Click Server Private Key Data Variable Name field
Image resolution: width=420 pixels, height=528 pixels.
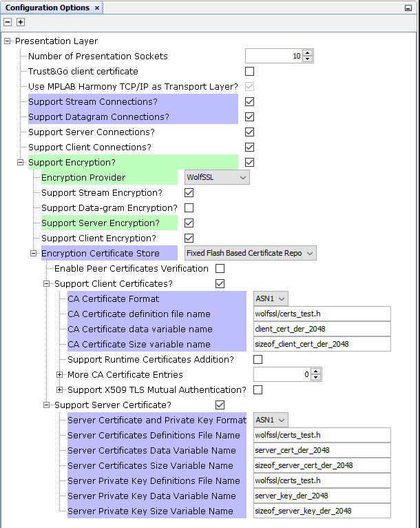(322, 496)
